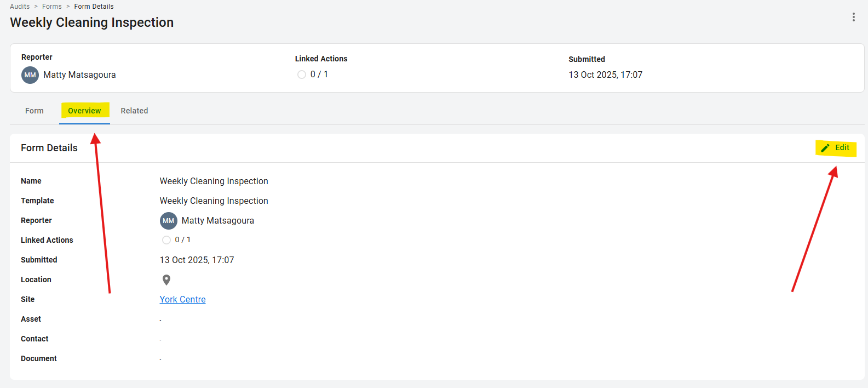The width and height of the screenshot is (868, 388).
Task: Select the Overview tab
Action: coord(84,111)
